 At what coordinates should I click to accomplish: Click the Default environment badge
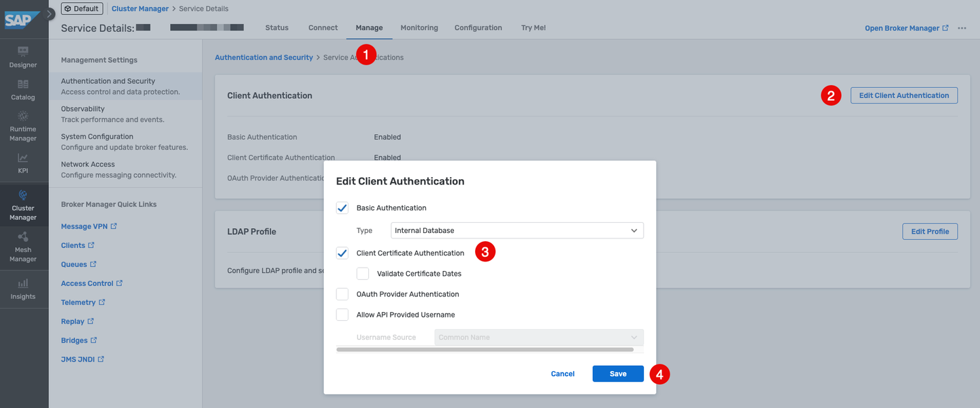(82, 9)
